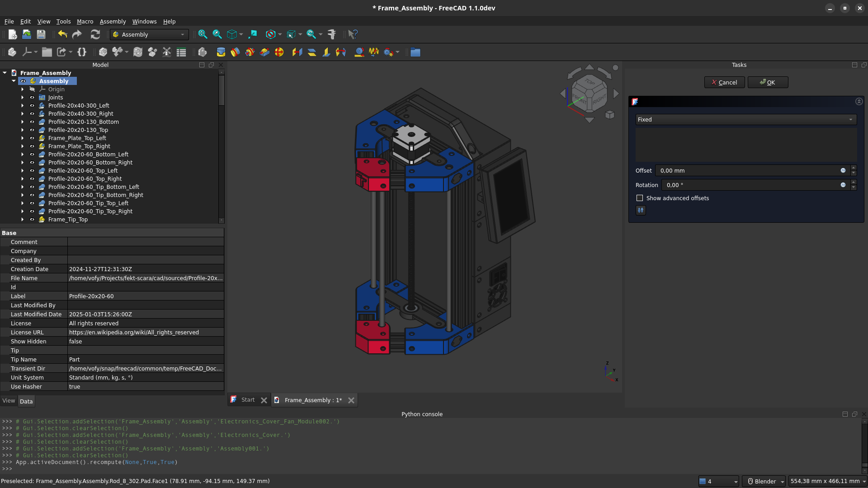Viewport: 868px width, 488px height.
Task: Undo the last action
Action: tap(62, 34)
